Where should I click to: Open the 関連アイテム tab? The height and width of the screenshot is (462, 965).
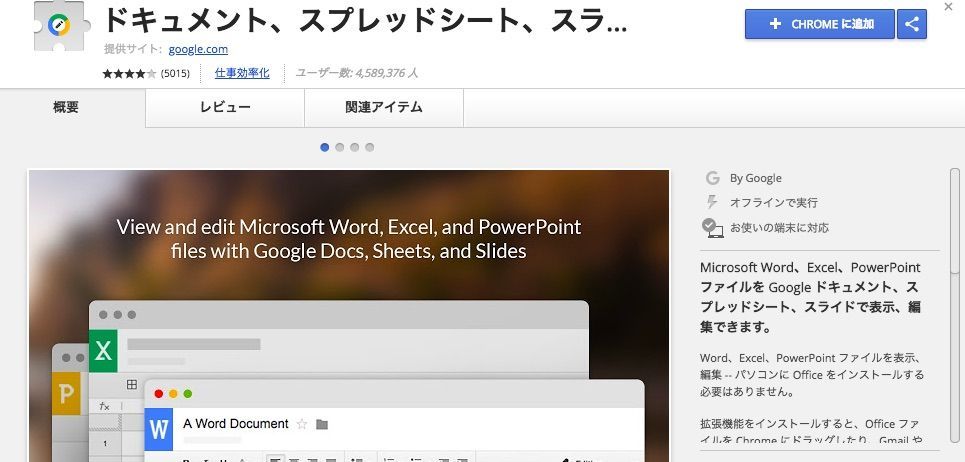click(384, 107)
